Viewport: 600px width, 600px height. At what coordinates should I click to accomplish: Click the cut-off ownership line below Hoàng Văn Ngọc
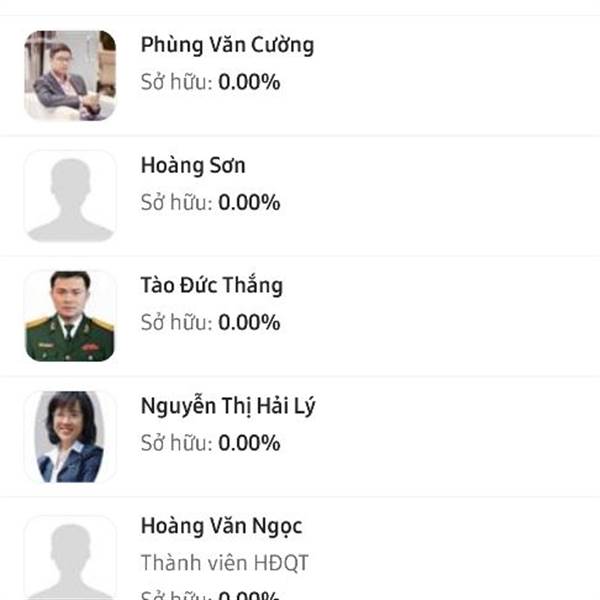point(210,595)
